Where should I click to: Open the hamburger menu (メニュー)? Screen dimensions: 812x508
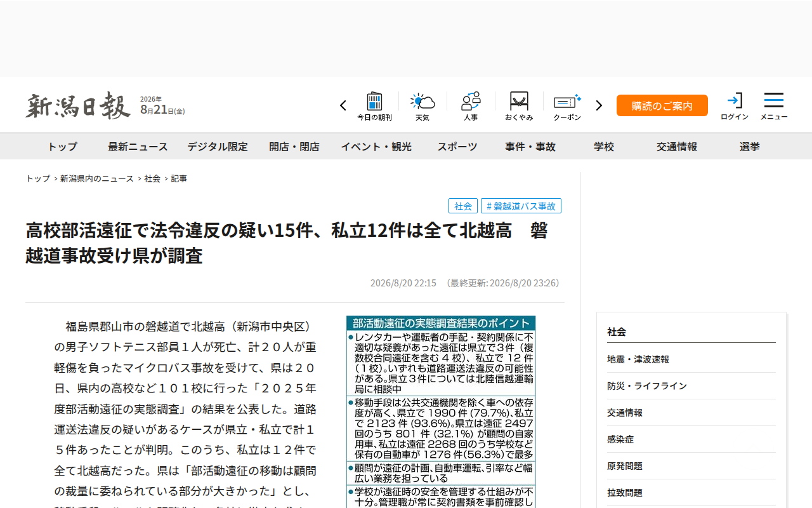pos(774,106)
